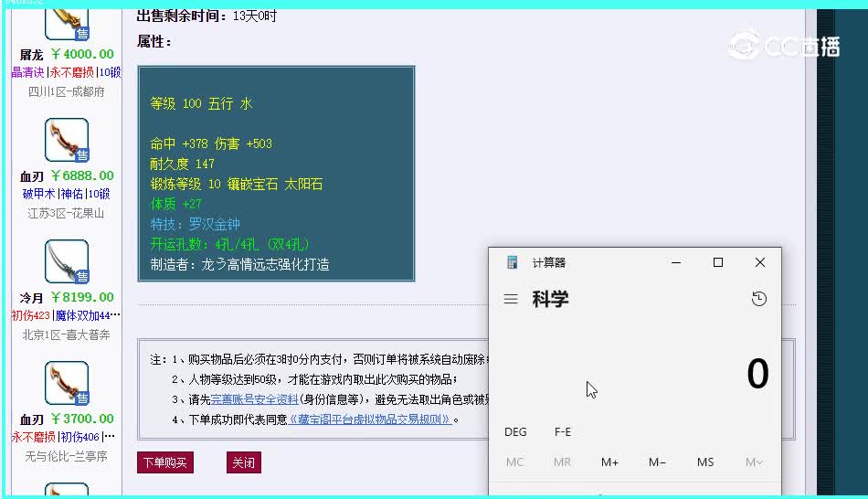This screenshot has height=499, width=868.
Task: Click the ¥8199.00 price of 冷月
Action: [x=82, y=297]
